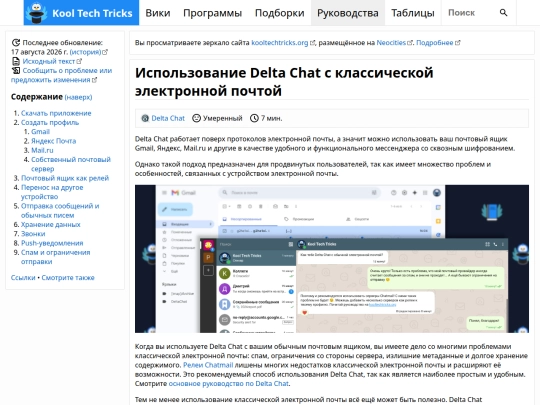Jump to Хранение данных section
Image resolution: width=540 pixels, height=405 pixels.
[x=51, y=225]
